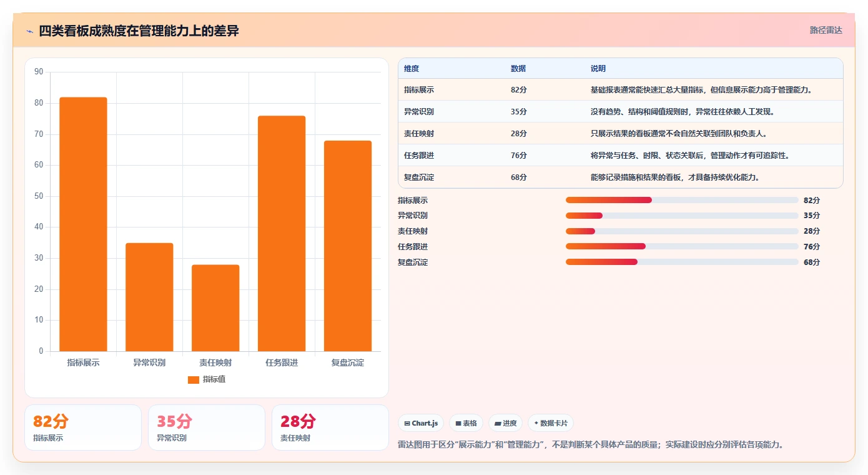Viewport: 868px width, 475px height.
Task: Click the 复盘沉淀 x-axis label
Action: 348,362
